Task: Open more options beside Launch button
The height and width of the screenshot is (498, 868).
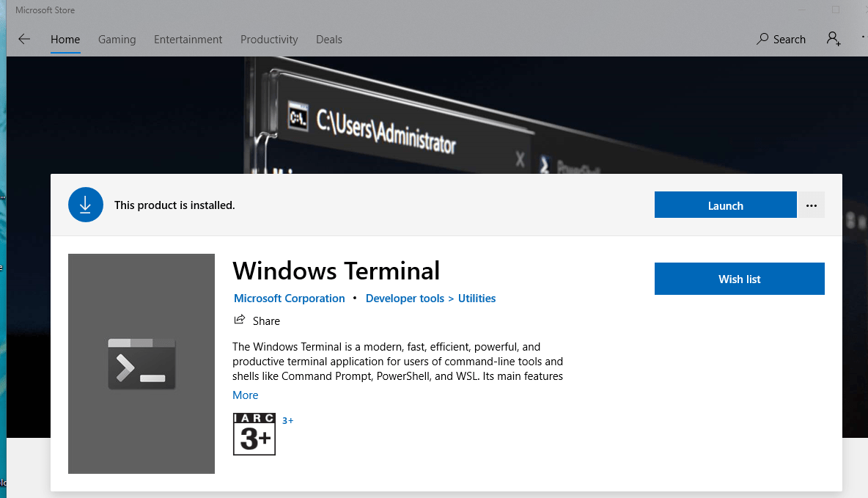Action: pos(811,205)
